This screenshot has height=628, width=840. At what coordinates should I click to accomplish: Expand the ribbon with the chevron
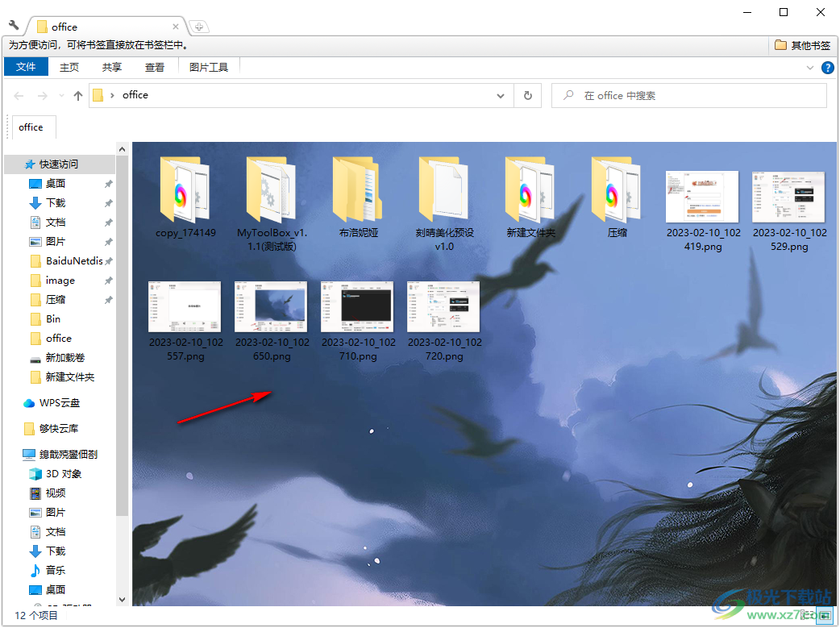tap(810, 68)
